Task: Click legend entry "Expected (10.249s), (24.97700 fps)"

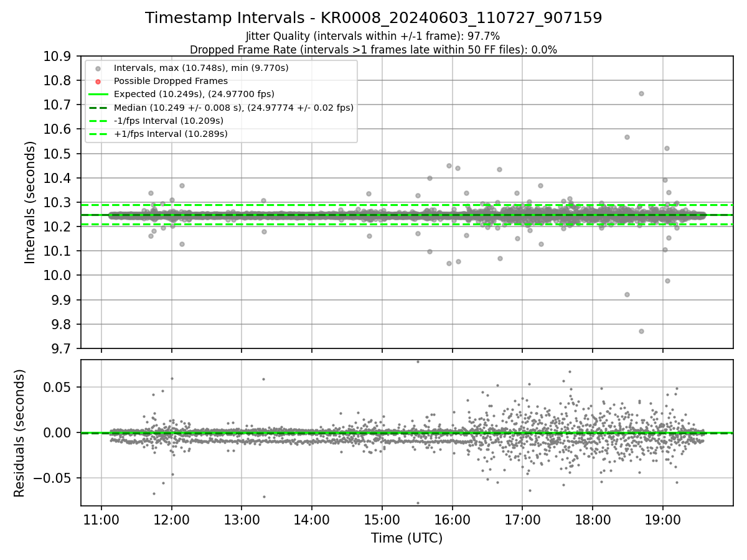Action: pyautogui.click(x=194, y=94)
